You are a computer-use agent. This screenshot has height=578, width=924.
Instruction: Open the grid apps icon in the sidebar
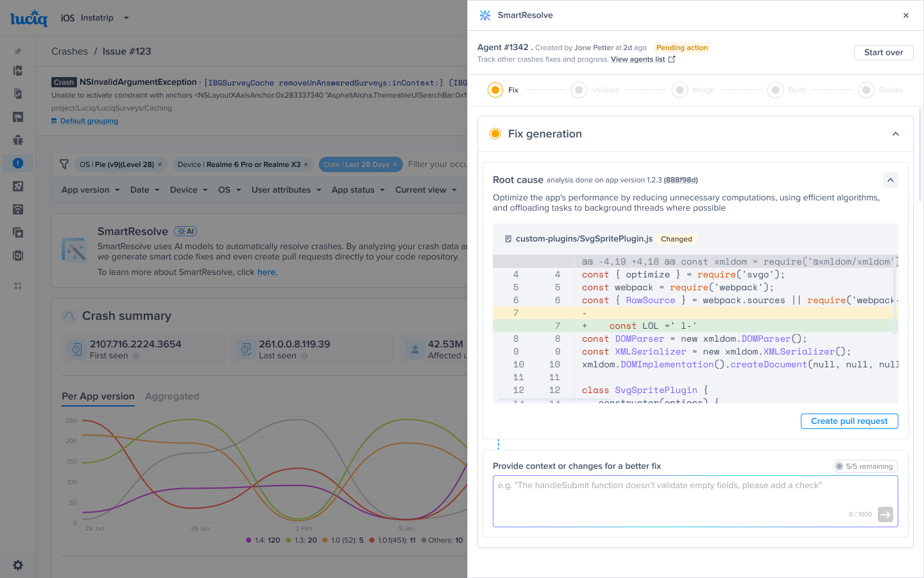(18, 286)
